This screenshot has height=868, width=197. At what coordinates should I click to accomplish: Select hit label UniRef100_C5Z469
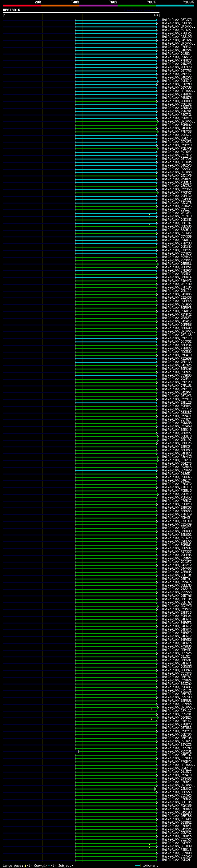point(176,426)
